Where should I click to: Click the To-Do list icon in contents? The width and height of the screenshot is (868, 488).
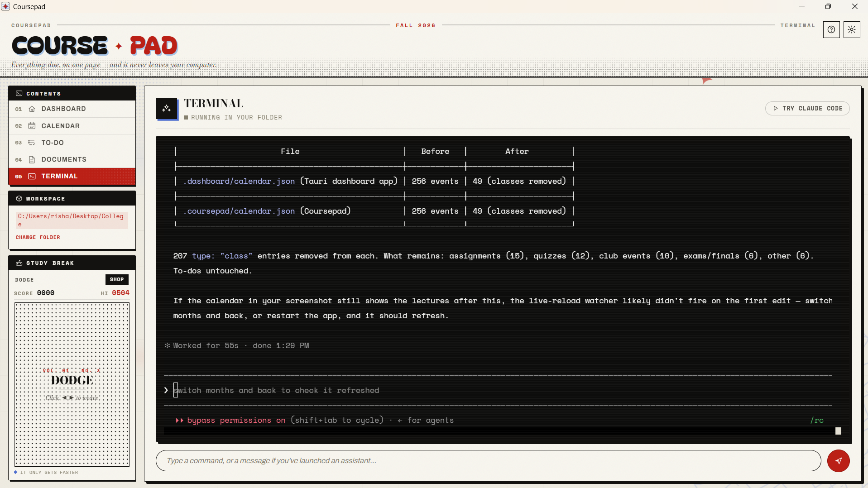click(32, 143)
